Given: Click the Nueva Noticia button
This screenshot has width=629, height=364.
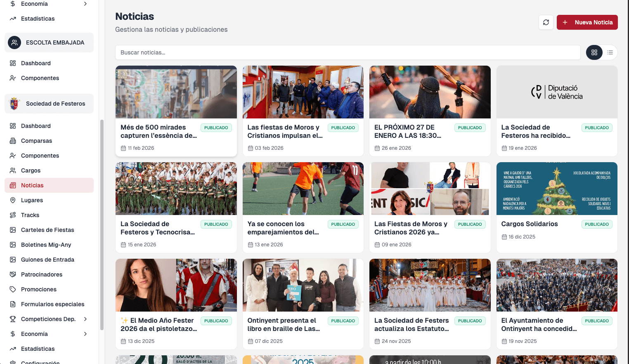Looking at the screenshot, I should tap(587, 22).
